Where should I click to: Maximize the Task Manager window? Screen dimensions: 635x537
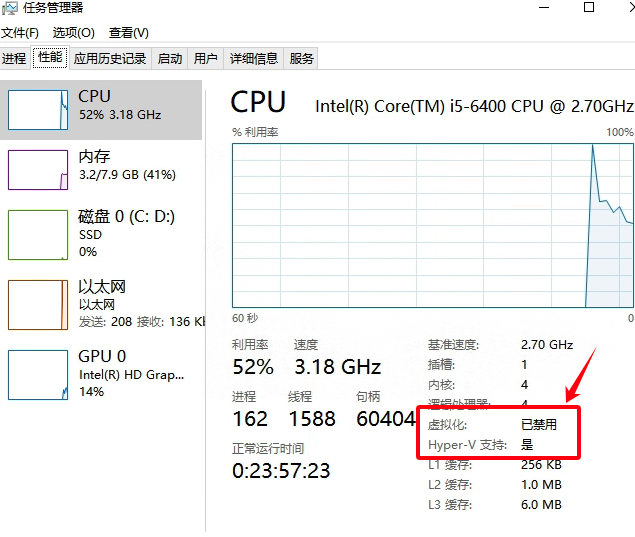589,7
